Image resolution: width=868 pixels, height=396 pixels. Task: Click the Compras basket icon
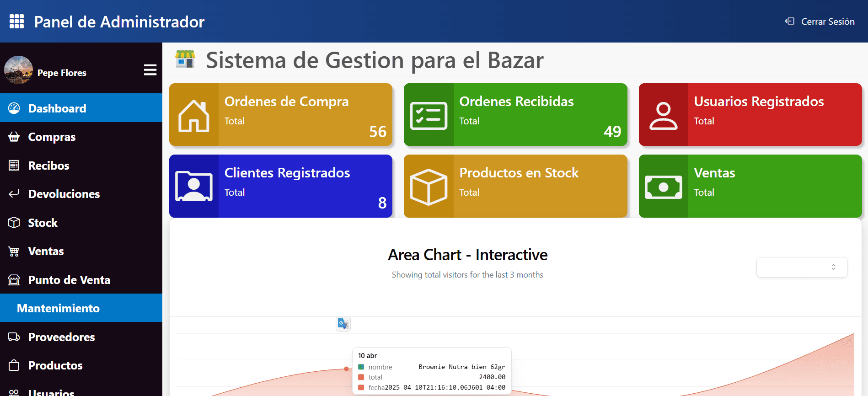pyautogui.click(x=14, y=137)
